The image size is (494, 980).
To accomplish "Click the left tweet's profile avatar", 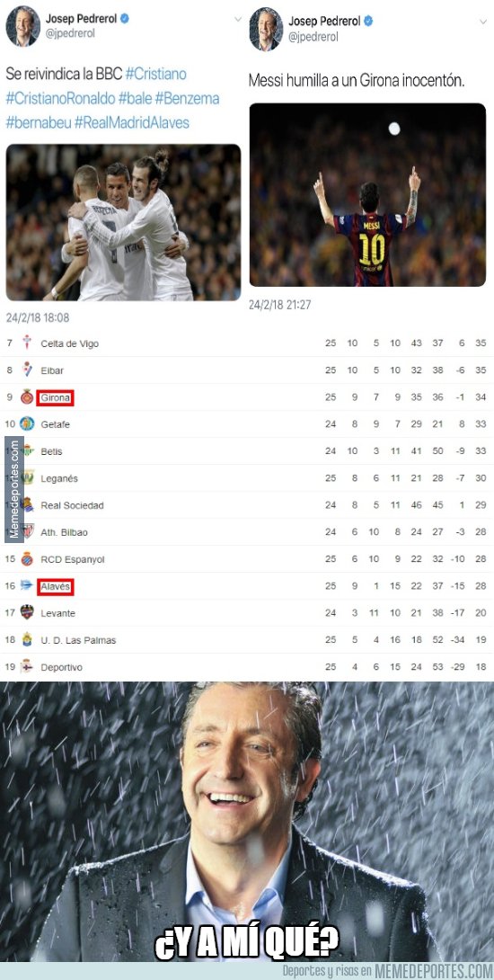I will pos(23,26).
